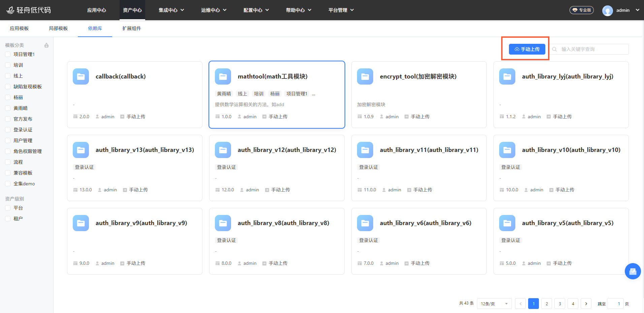Go to page 3
This screenshot has height=313, width=644.
point(560,304)
